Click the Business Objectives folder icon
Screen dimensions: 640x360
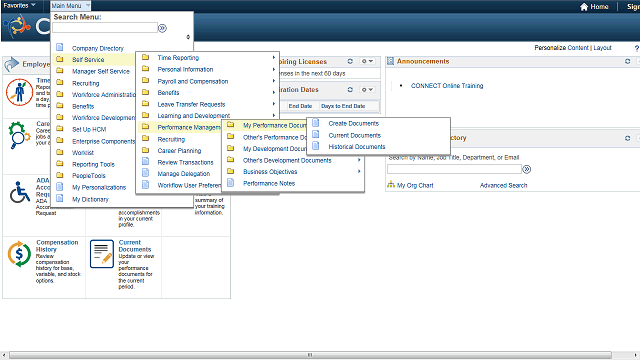(x=230, y=171)
